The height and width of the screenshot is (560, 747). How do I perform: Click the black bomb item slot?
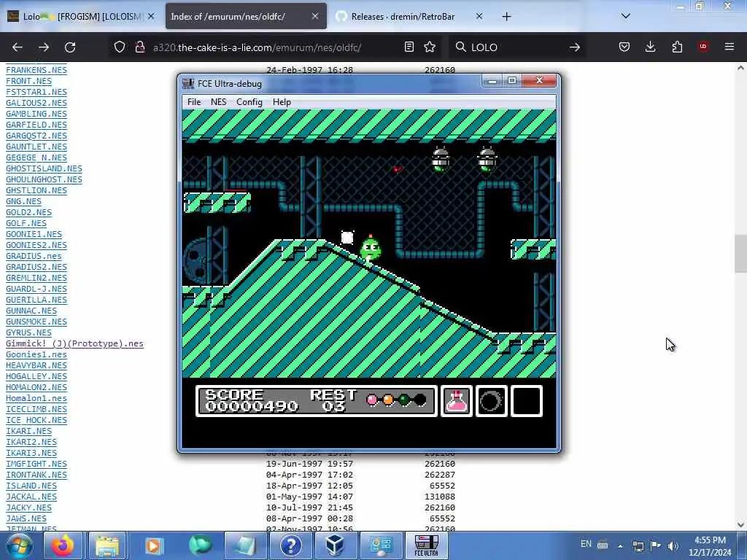491,401
